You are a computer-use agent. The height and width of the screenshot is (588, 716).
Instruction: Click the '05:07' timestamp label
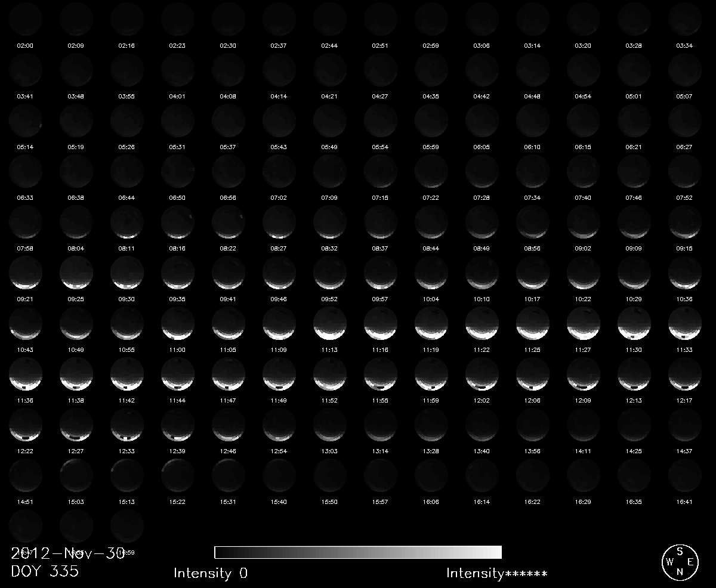point(684,96)
